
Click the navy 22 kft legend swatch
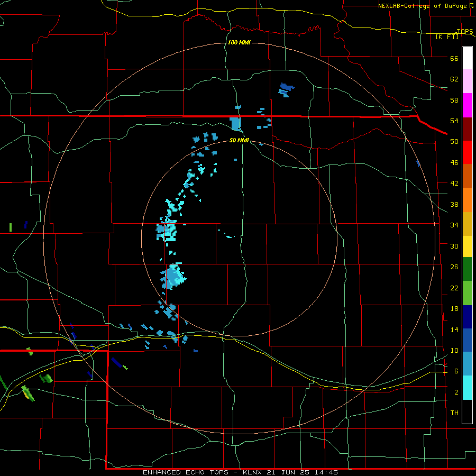point(467,317)
